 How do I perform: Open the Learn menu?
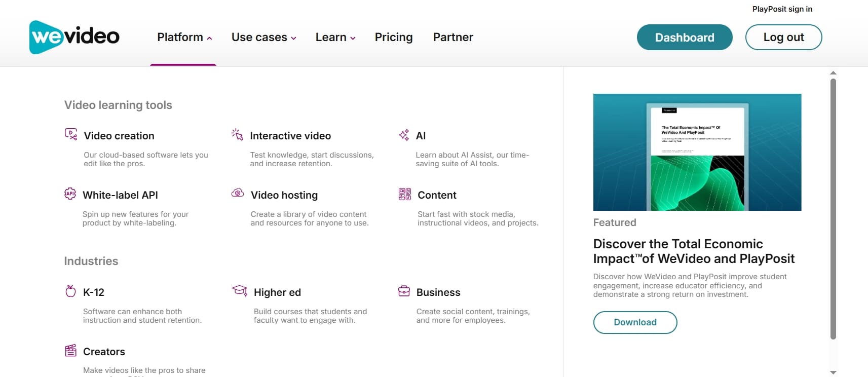335,37
